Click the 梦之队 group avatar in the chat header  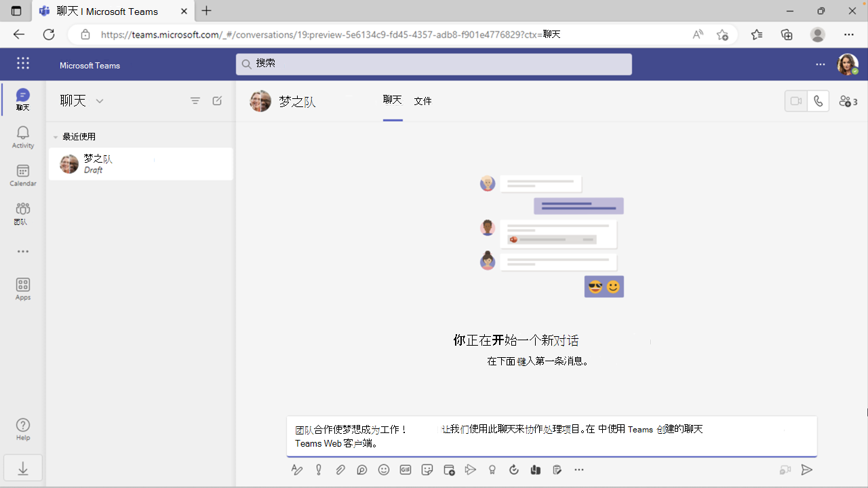pos(260,101)
